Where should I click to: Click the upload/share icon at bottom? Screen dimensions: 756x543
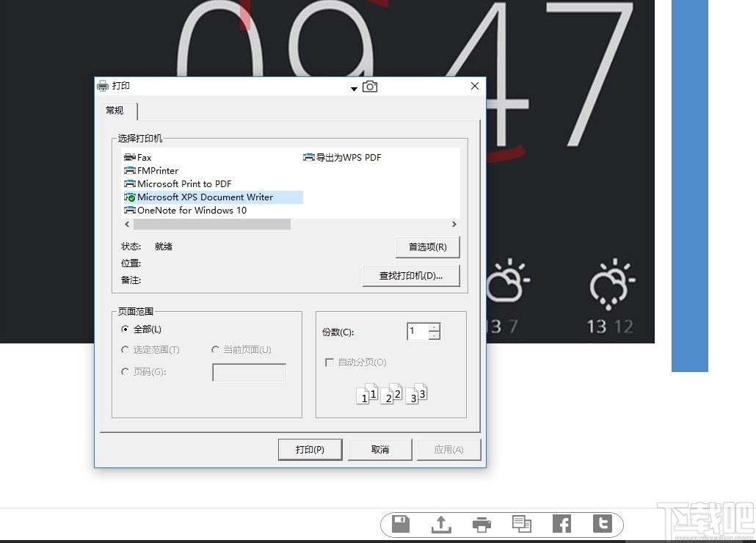[x=440, y=524]
